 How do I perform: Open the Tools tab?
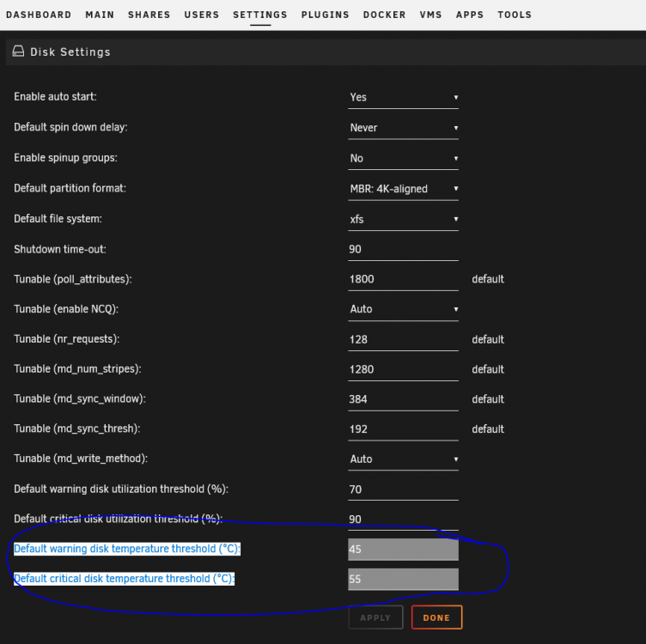click(515, 15)
